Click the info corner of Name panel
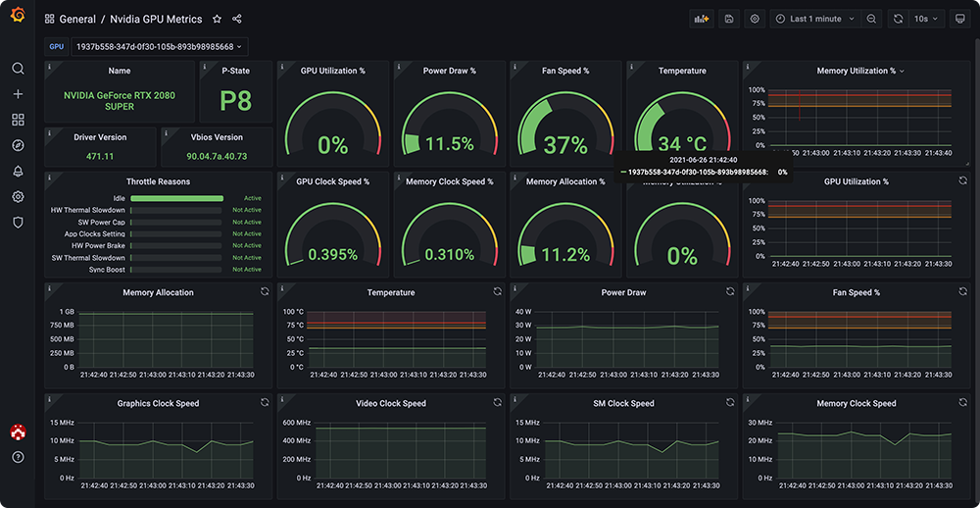The width and height of the screenshot is (980, 508). click(x=49, y=65)
